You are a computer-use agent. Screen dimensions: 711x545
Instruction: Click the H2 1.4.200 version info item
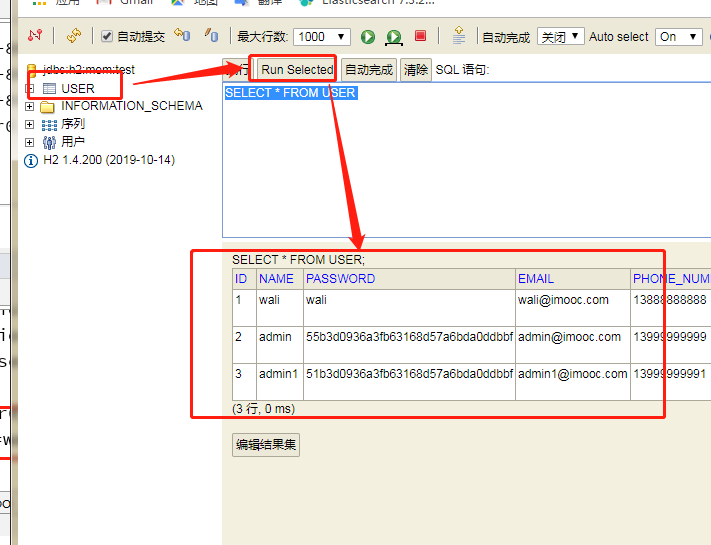coord(109,160)
